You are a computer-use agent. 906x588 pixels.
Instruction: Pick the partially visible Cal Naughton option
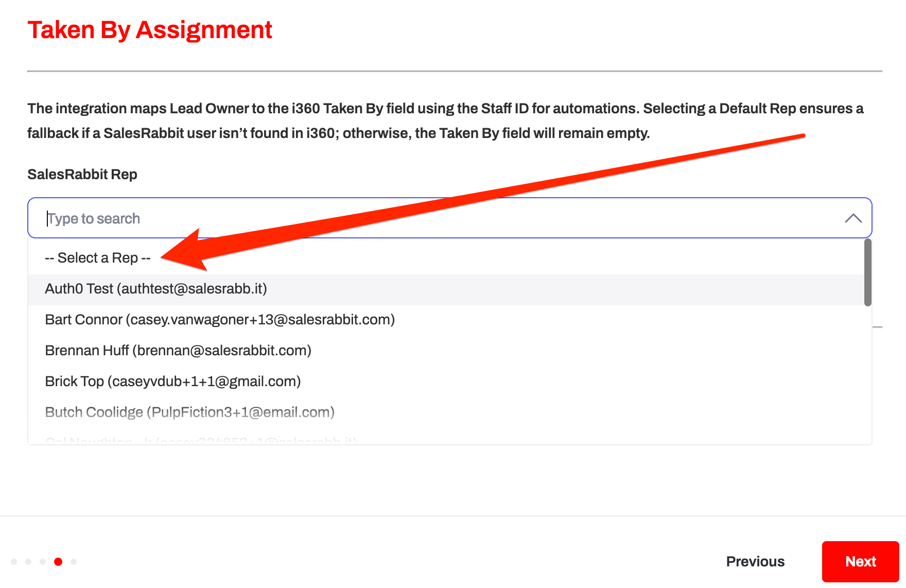201,441
